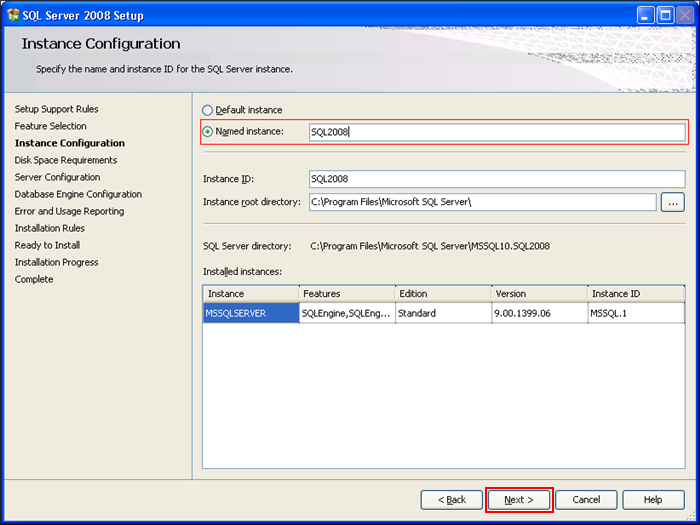Click the Features column header

pyautogui.click(x=347, y=294)
